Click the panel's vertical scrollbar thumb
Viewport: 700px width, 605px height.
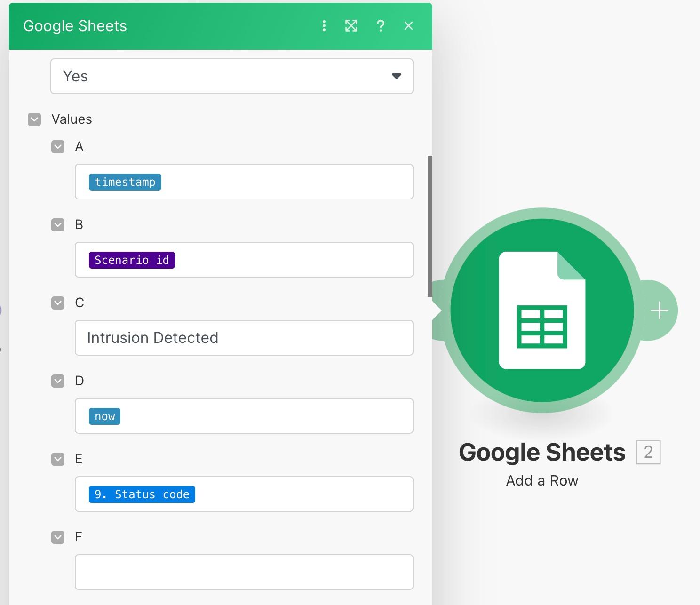pos(430,226)
